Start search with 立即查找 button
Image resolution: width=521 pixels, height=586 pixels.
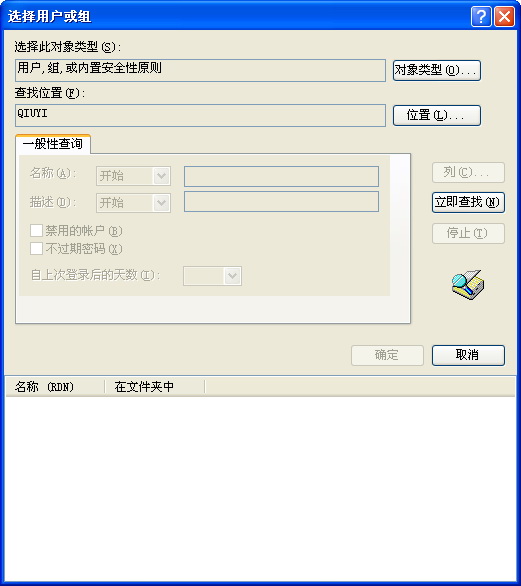pos(468,202)
